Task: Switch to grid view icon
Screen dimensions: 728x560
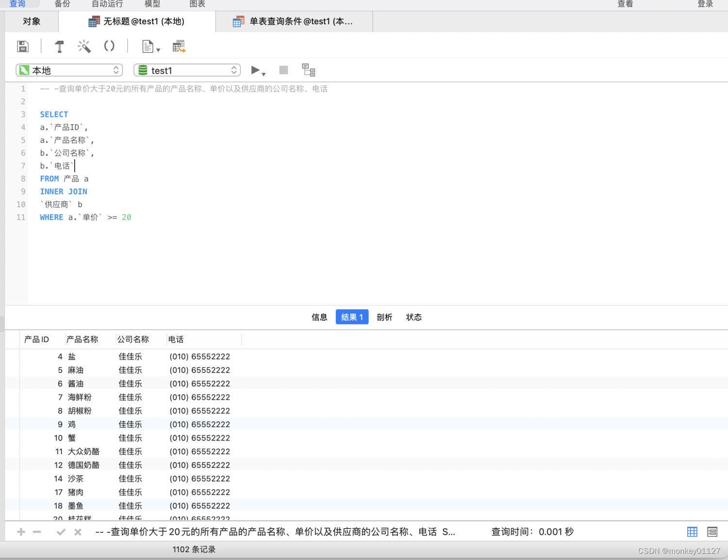Action: (692, 532)
